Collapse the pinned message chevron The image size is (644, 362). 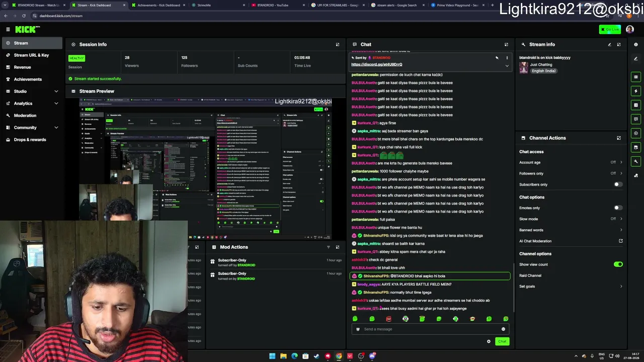pos(507,66)
